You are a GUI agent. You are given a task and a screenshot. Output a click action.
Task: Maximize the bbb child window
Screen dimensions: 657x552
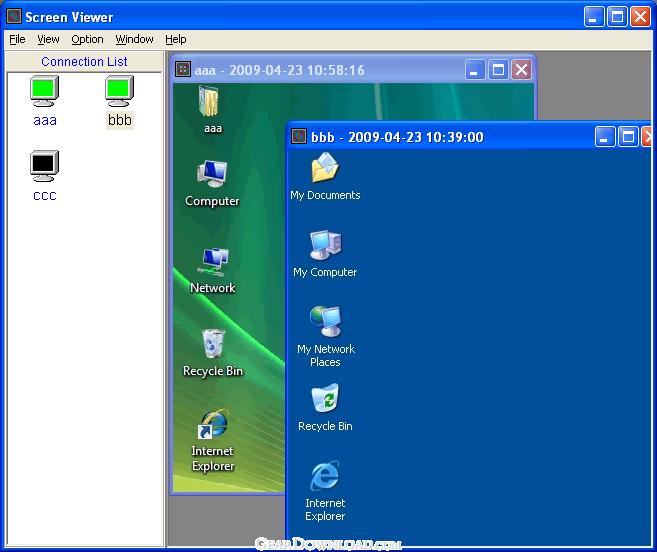tap(628, 137)
